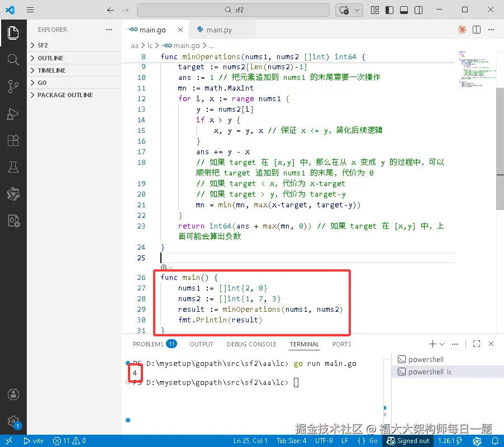Click Go version 1.26.1 status
Viewport: 504px width, 447px height.
coord(450,440)
